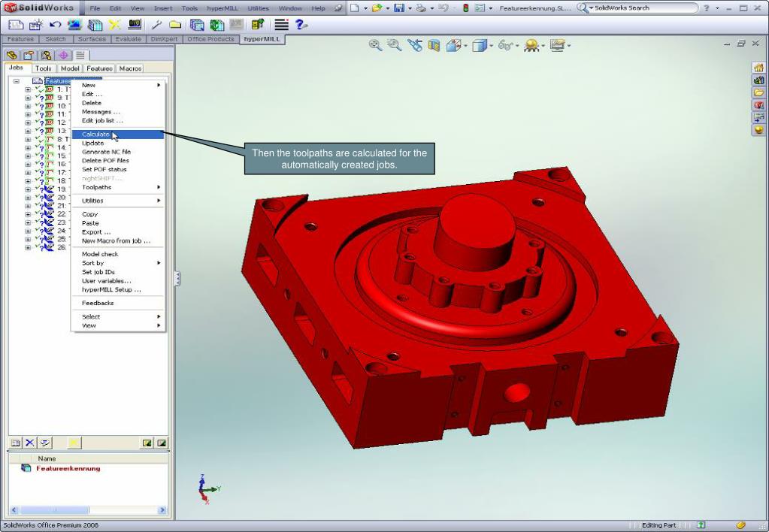Image resolution: width=769 pixels, height=532 pixels.
Task: Click the blue X icon below job tree
Action: click(30, 443)
